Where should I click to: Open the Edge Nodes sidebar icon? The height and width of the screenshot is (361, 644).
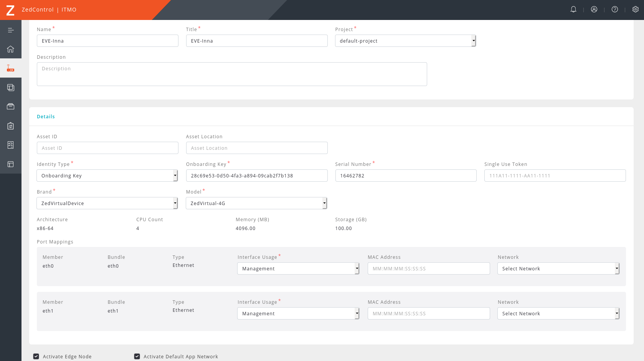pos(11,68)
